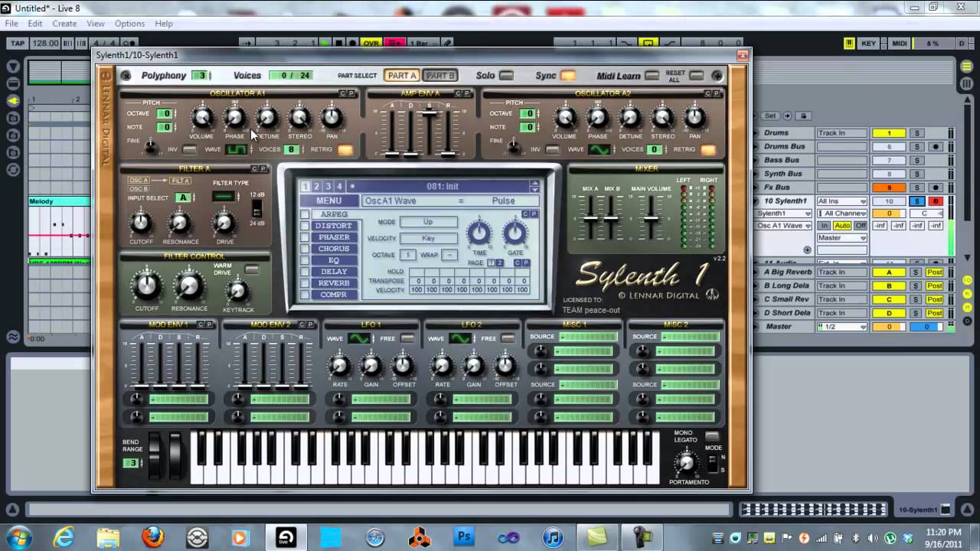Image resolution: width=980 pixels, height=551 pixels.
Task: Open Photoshop from the taskbar
Action: [x=464, y=537]
